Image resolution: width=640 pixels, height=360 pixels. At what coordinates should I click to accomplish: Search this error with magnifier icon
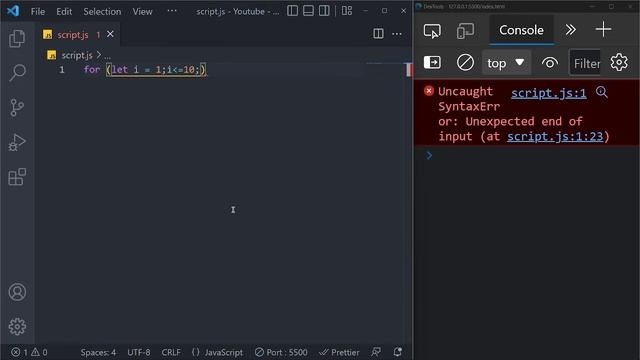click(x=602, y=92)
